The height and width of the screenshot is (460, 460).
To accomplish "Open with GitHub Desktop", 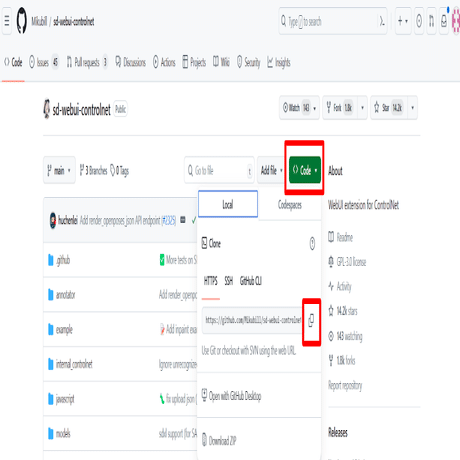I will point(235,396).
